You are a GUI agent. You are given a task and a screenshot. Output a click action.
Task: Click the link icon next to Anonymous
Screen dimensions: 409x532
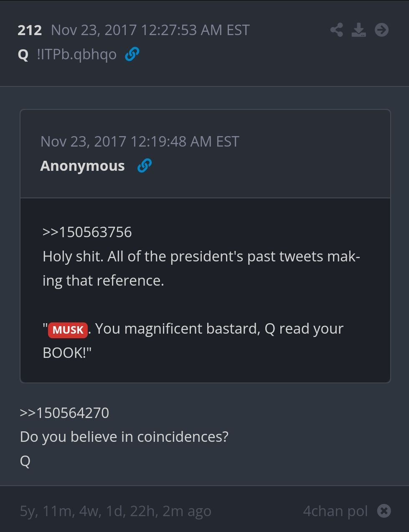[144, 166]
